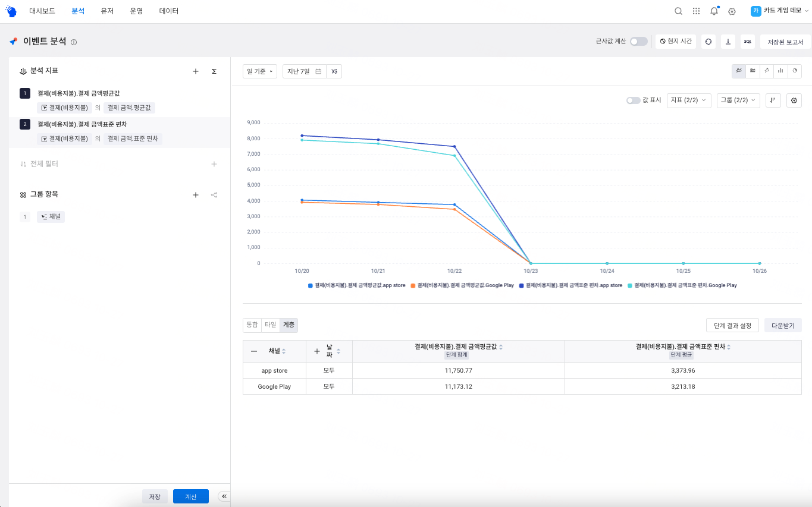Toggle Google Play 결제 금액표준 편차 legend series

(682, 285)
